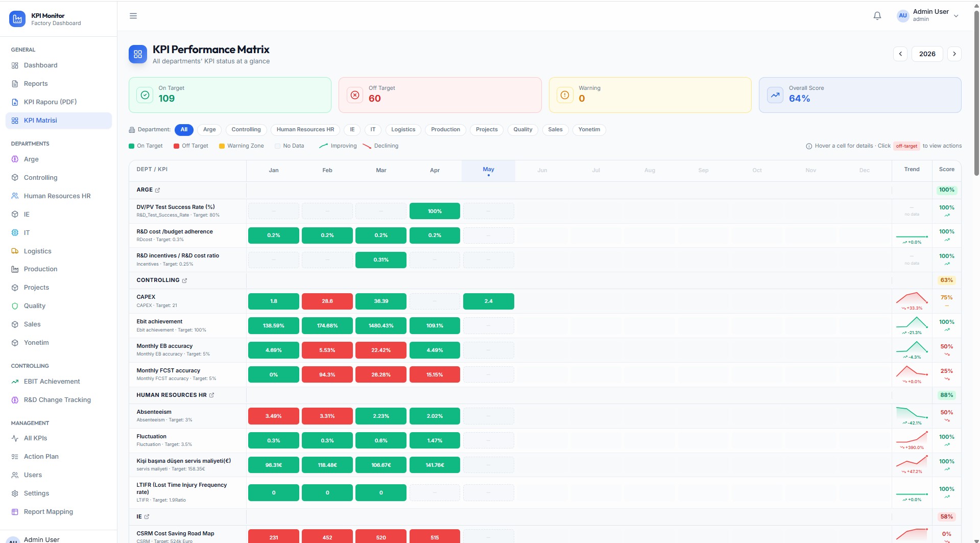Image resolution: width=980 pixels, height=543 pixels.
Task: Select the All department filter
Action: point(184,130)
